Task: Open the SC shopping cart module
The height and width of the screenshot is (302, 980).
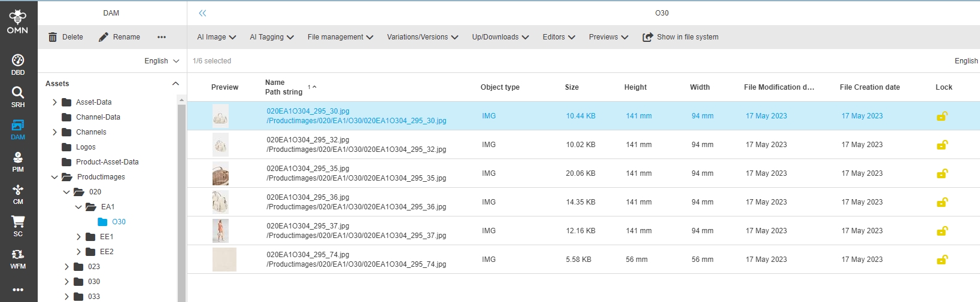Action: click(x=18, y=226)
